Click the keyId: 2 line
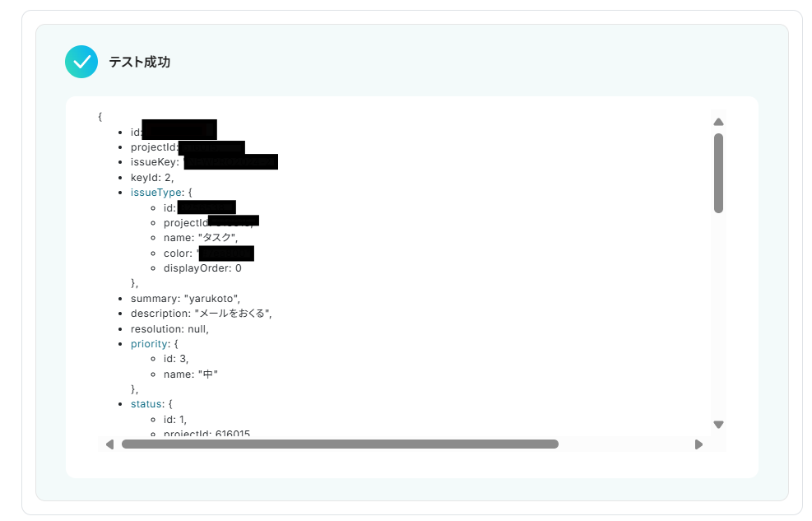Screen dimensions: 812x521 click(x=152, y=178)
